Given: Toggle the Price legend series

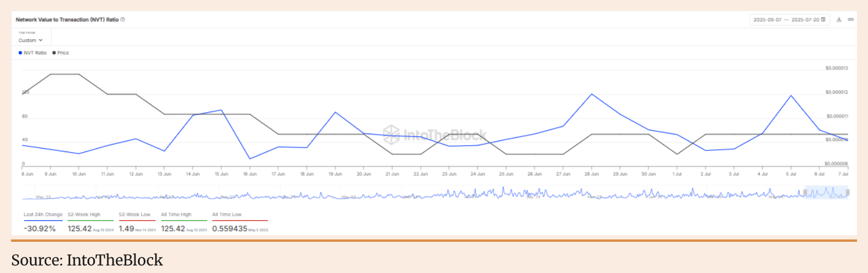Looking at the screenshot, I should (x=61, y=53).
